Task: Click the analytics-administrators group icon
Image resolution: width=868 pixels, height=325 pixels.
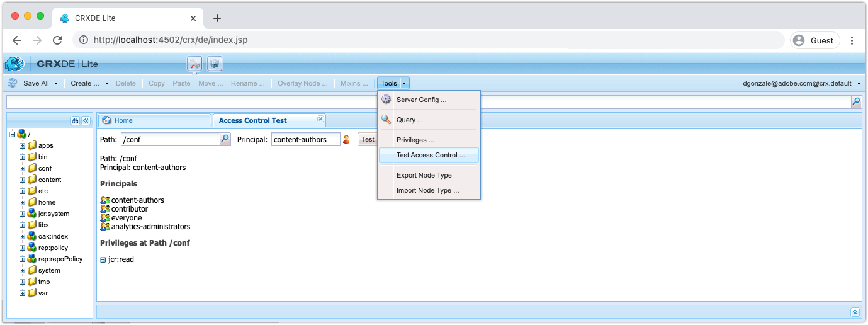Action: pyautogui.click(x=105, y=227)
